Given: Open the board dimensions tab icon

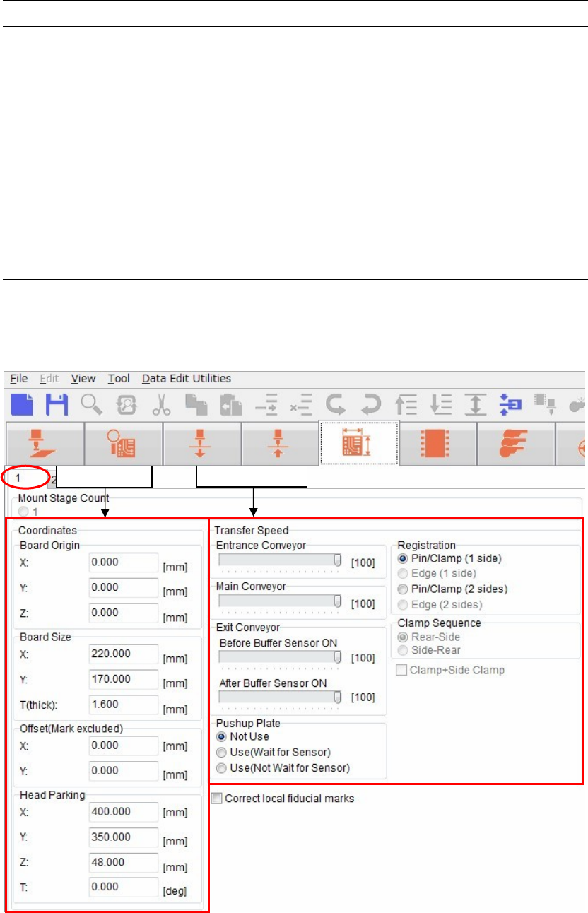Looking at the screenshot, I should (x=360, y=443).
